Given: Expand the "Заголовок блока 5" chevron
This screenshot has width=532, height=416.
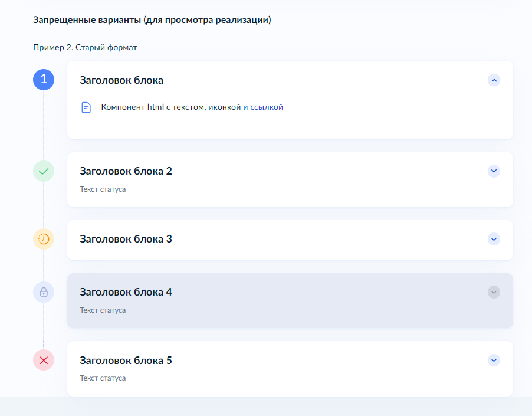Looking at the screenshot, I should coord(494,360).
